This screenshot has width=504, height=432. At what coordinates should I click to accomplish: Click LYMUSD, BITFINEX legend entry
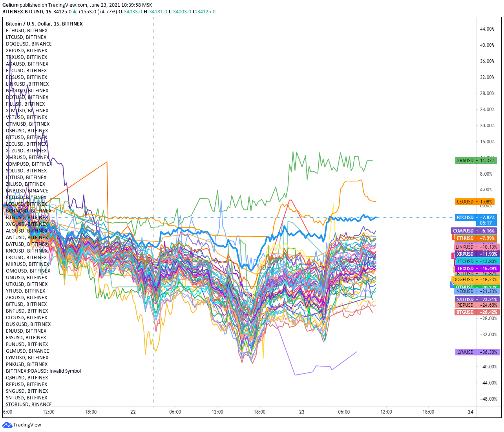coord(27,357)
